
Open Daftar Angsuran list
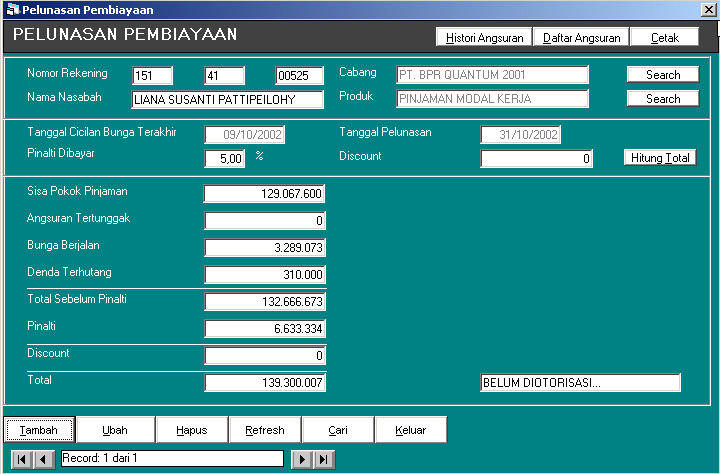coord(582,37)
